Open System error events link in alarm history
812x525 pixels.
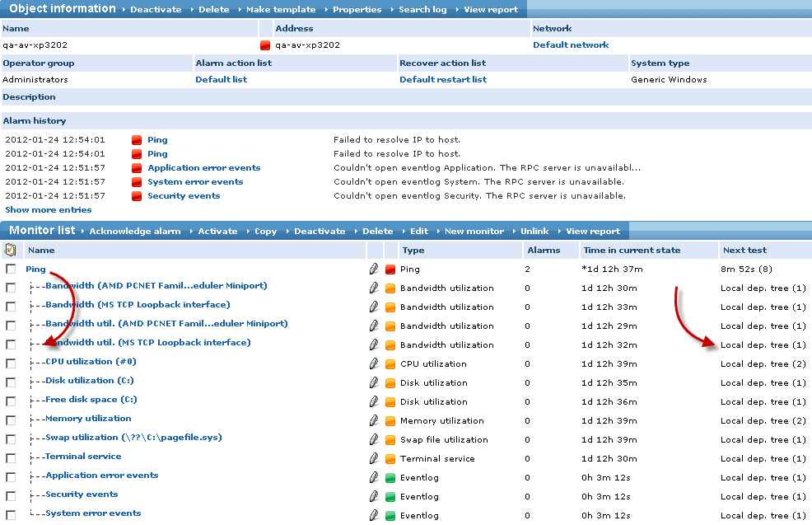tap(195, 182)
